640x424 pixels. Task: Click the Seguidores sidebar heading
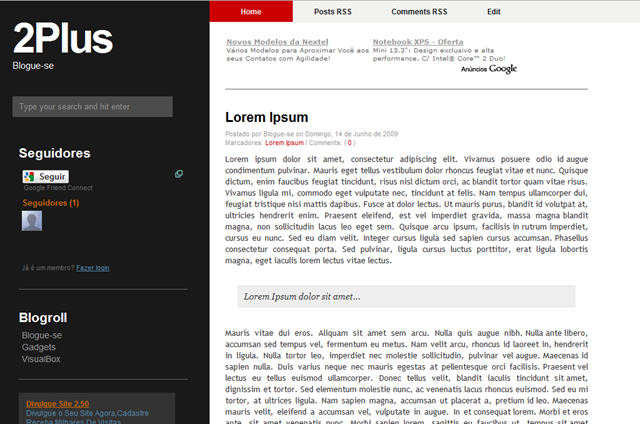[x=55, y=153]
